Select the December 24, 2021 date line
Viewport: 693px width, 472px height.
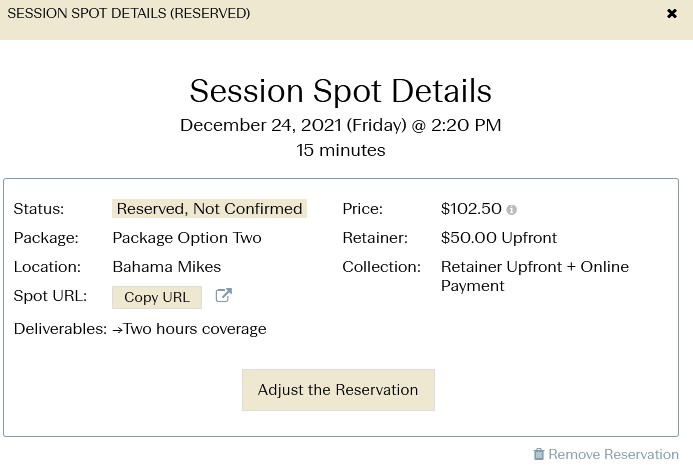[x=340, y=125]
